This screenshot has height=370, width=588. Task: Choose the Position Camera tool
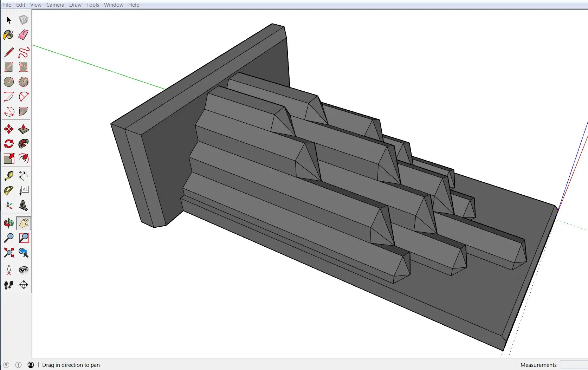coord(9,270)
